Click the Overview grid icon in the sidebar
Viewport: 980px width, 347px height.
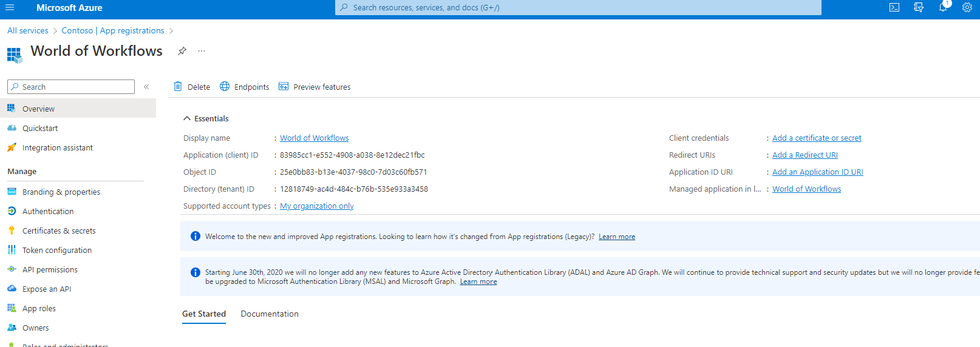point(12,108)
